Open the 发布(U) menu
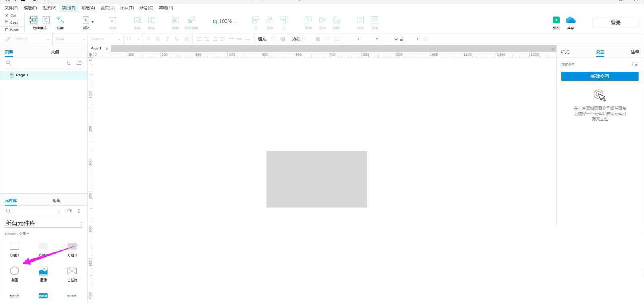Screen dimensions: 644x303 coord(107,8)
